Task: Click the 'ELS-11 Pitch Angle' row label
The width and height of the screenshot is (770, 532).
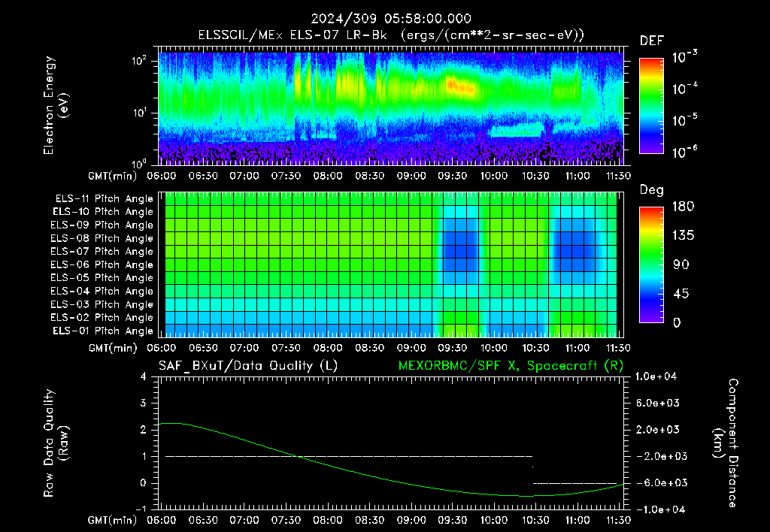Action: coord(104,199)
